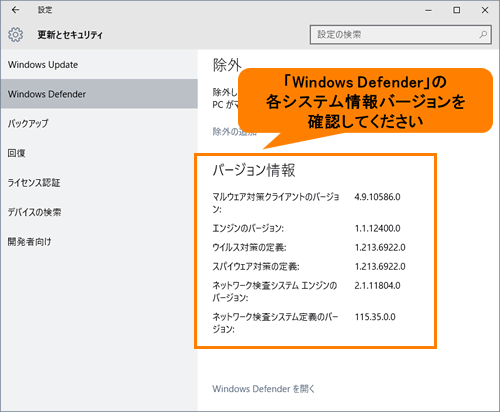Click the マルウェア対策クライアントのバージョン label

pyautogui.click(x=276, y=203)
